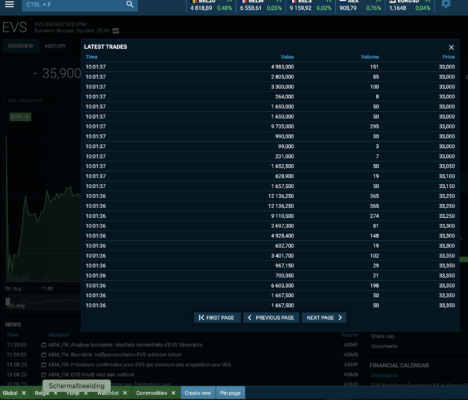
Task: Click the Pin page button
Action: 230,393
